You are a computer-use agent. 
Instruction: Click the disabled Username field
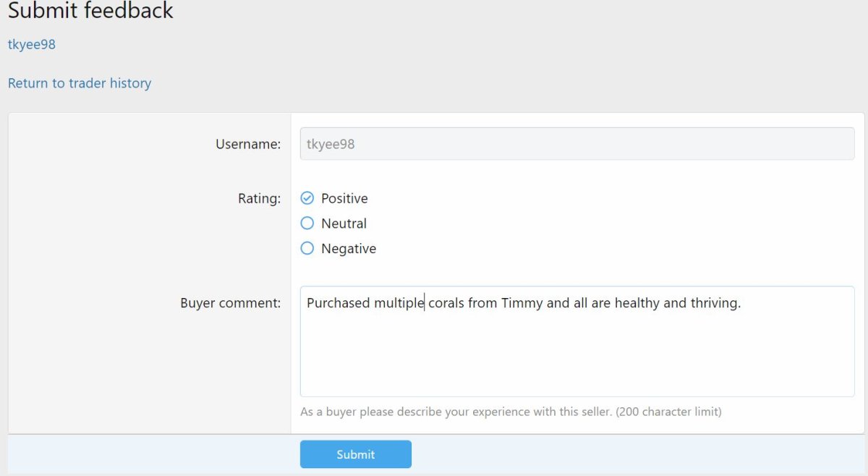(x=576, y=144)
